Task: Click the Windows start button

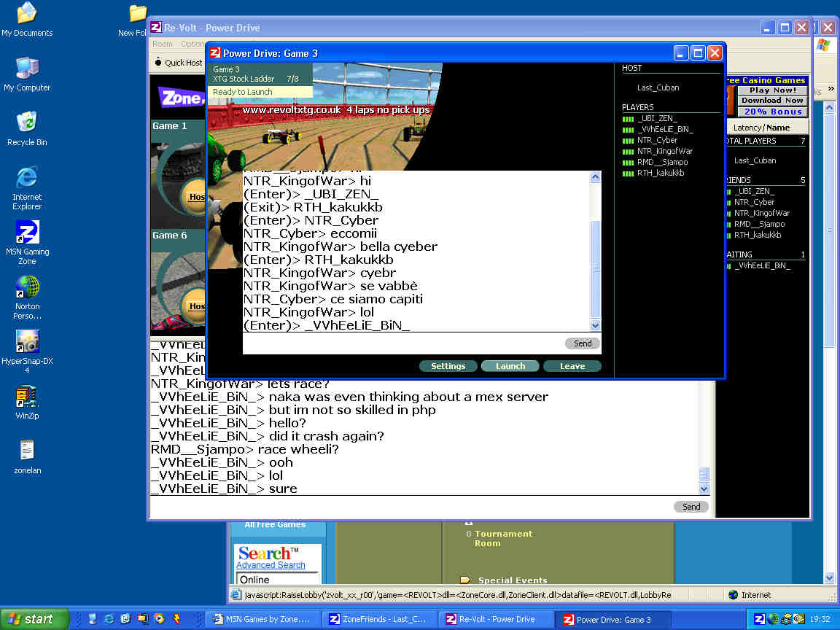Action: 34,619
